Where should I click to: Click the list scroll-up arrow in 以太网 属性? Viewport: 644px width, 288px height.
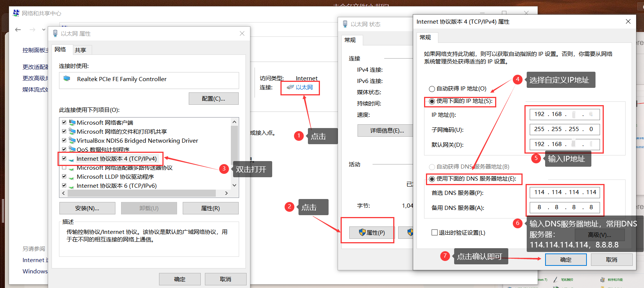[235, 122]
